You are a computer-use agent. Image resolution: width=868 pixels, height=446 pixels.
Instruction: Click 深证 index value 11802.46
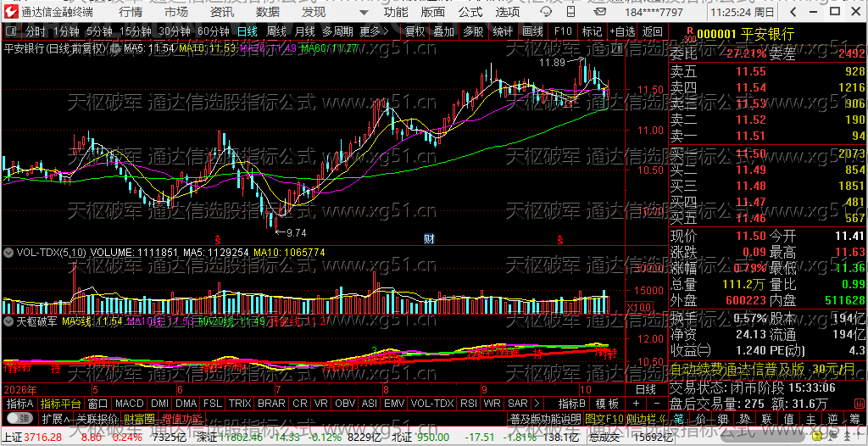(241, 438)
